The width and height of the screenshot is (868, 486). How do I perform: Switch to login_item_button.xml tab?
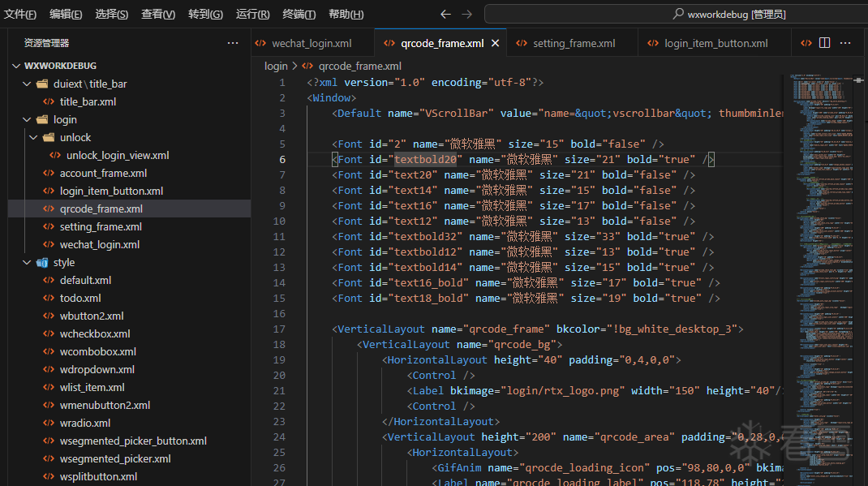click(715, 43)
